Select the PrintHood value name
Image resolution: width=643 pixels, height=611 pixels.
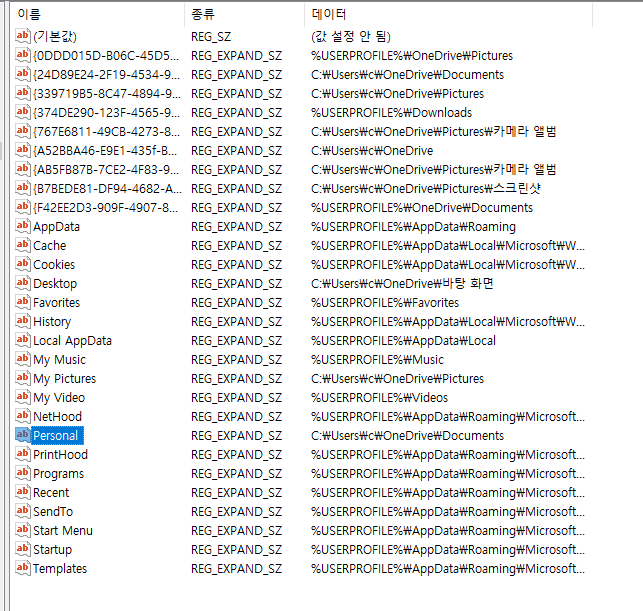[60, 454]
